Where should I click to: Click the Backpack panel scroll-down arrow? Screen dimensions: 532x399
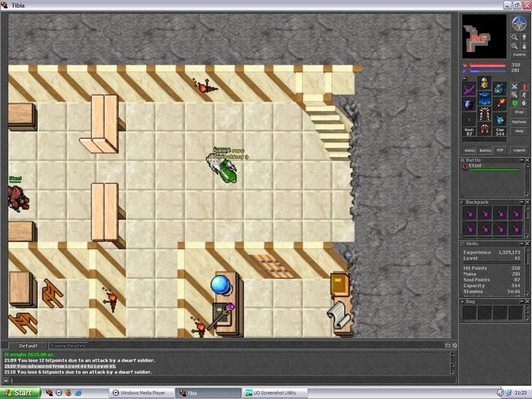coord(527,236)
